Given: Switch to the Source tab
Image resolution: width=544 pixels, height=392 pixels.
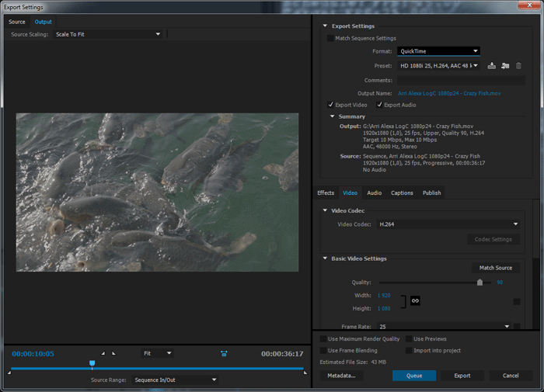Looking at the screenshot, I should (16, 22).
